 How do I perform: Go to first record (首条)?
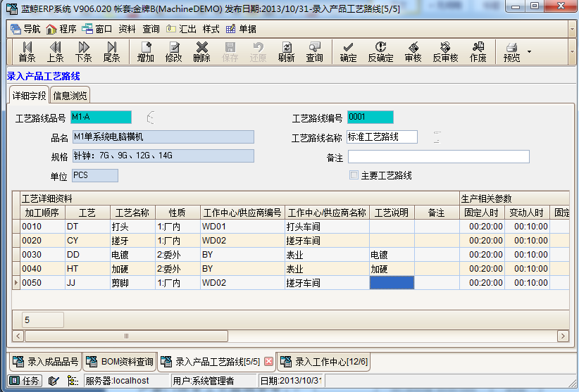27,52
